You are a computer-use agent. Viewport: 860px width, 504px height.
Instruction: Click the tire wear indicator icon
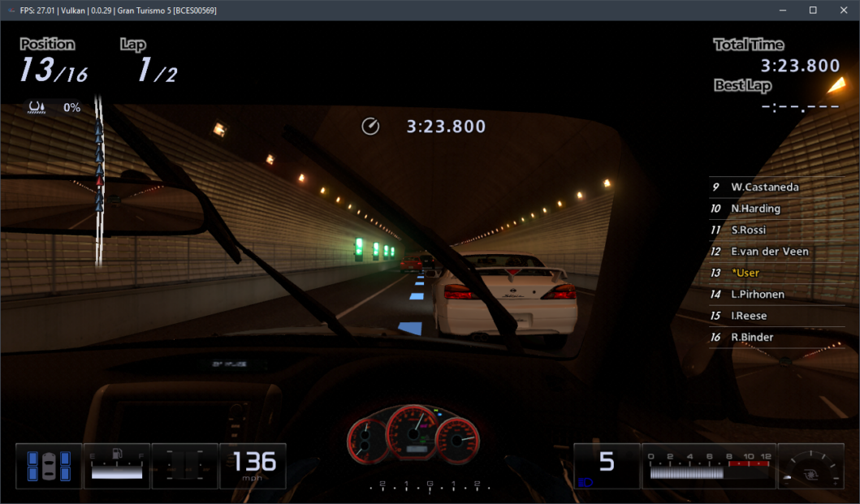click(49, 466)
